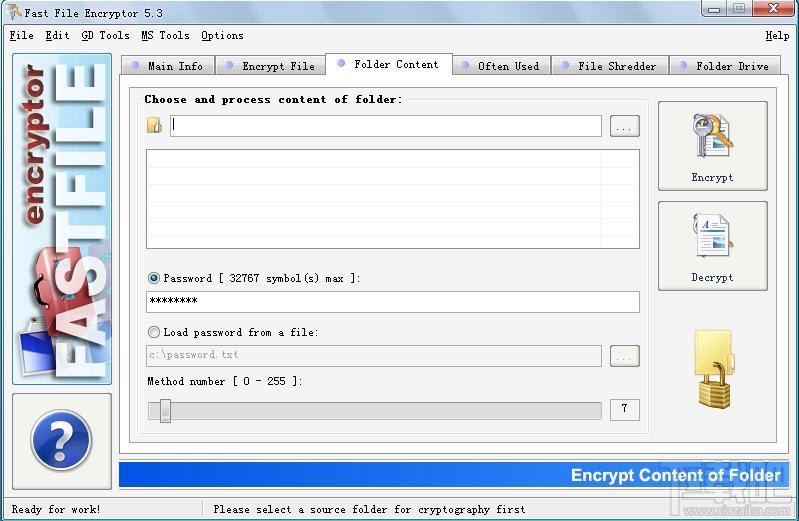
Task: Click 'Please select a source folder' status message
Action: click(x=369, y=509)
